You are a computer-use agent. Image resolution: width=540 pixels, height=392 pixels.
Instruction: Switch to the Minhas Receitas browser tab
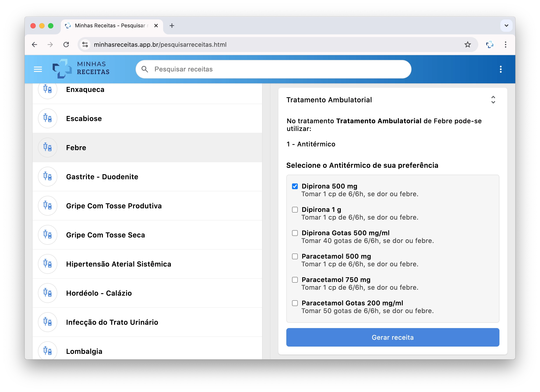point(112,26)
